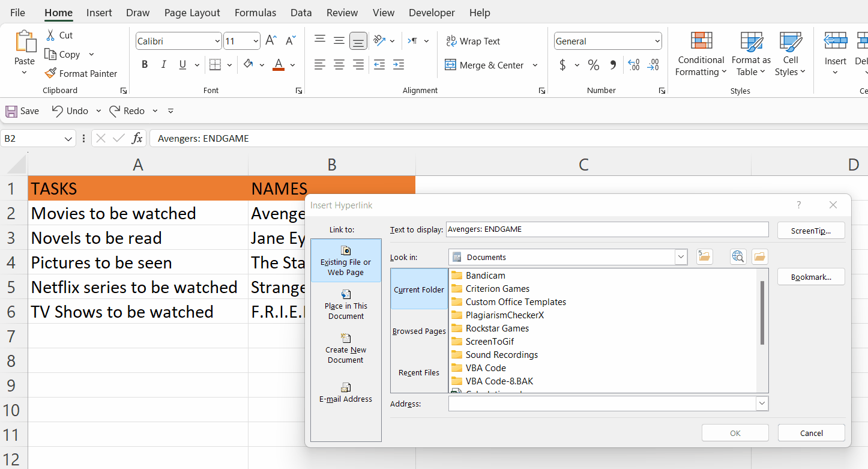Select the Format Painter tool
This screenshot has height=469, width=868.
[81, 73]
